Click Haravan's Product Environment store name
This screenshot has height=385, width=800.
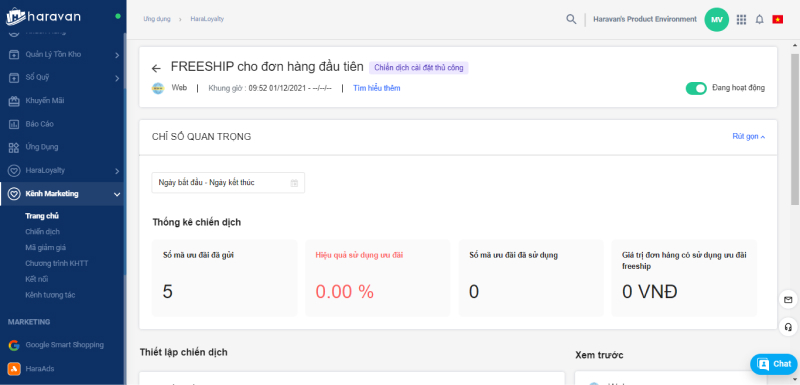point(644,19)
